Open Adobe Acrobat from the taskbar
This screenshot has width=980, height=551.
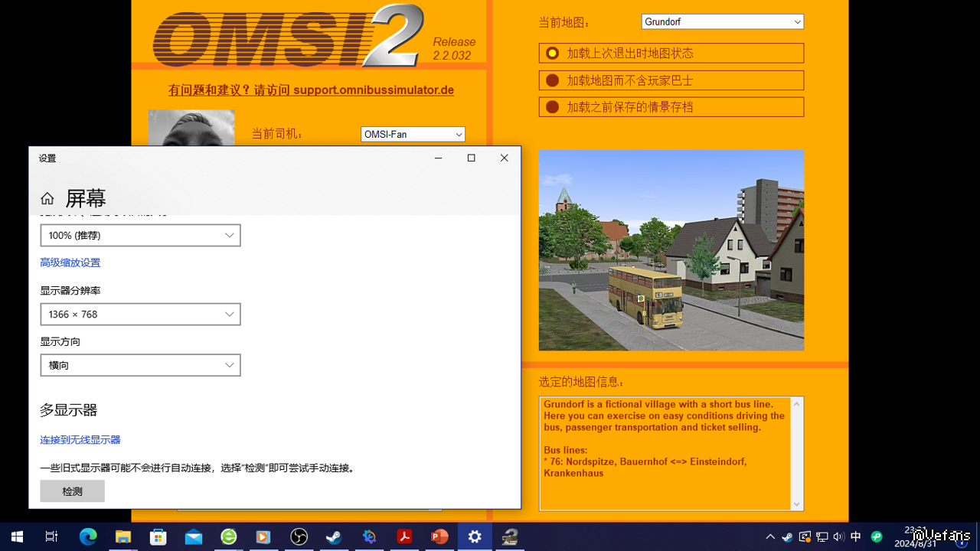(x=404, y=536)
